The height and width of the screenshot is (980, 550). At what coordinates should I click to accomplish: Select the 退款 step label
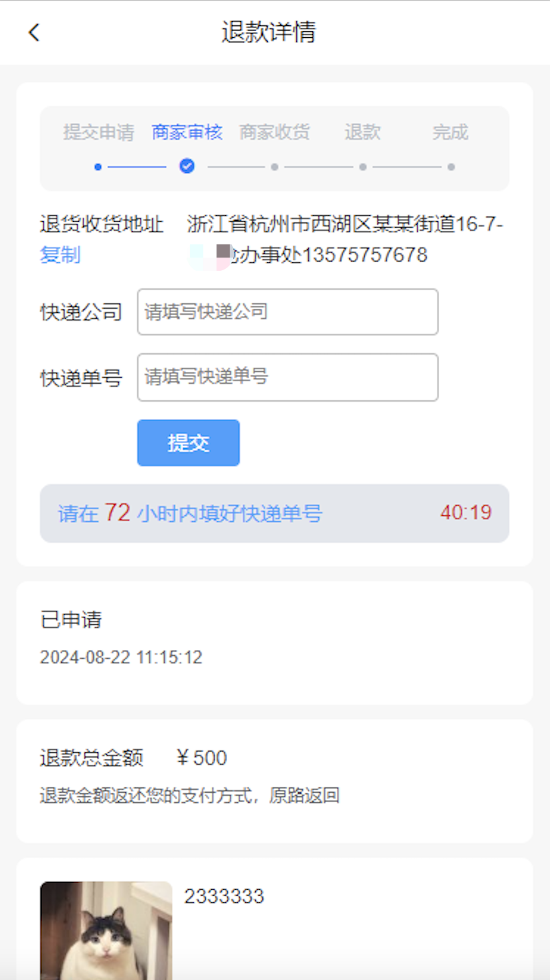coord(363,132)
